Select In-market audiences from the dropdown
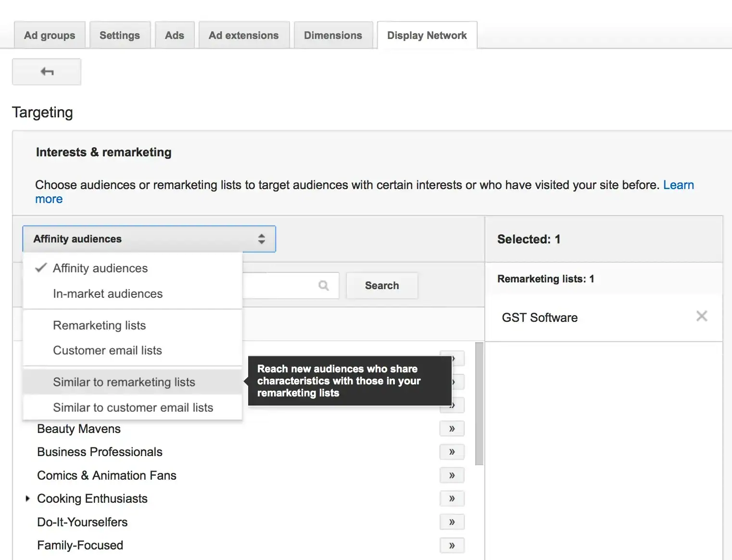This screenshot has height=560, width=732. pyautogui.click(x=108, y=293)
